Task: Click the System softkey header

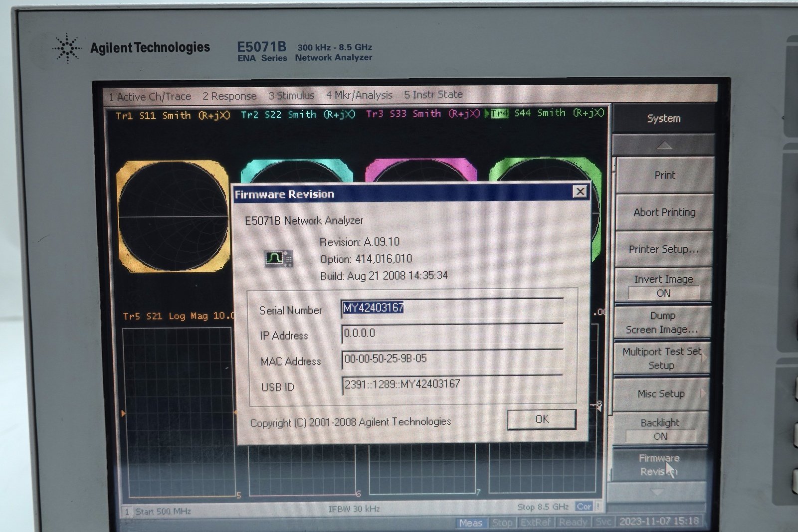Action: pyautogui.click(x=663, y=119)
